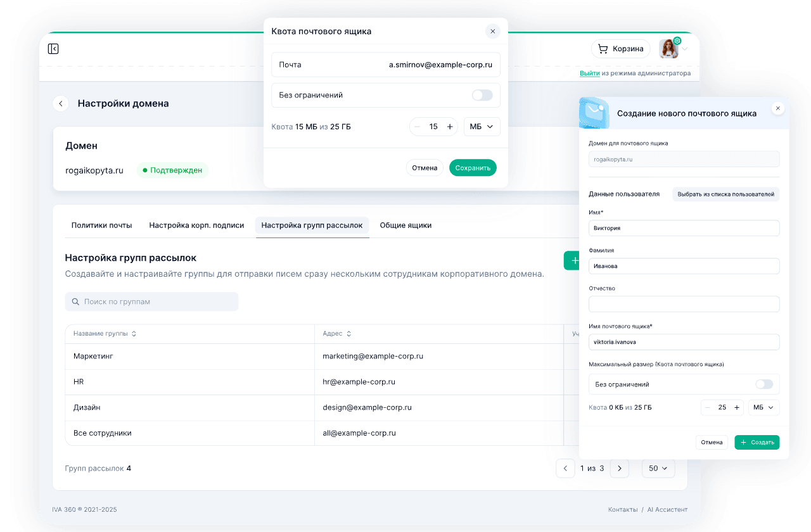The height and width of the screenshot is (532, 811).
Task: Click Отмена in quota dialog
Action: [x=425, y=168]
